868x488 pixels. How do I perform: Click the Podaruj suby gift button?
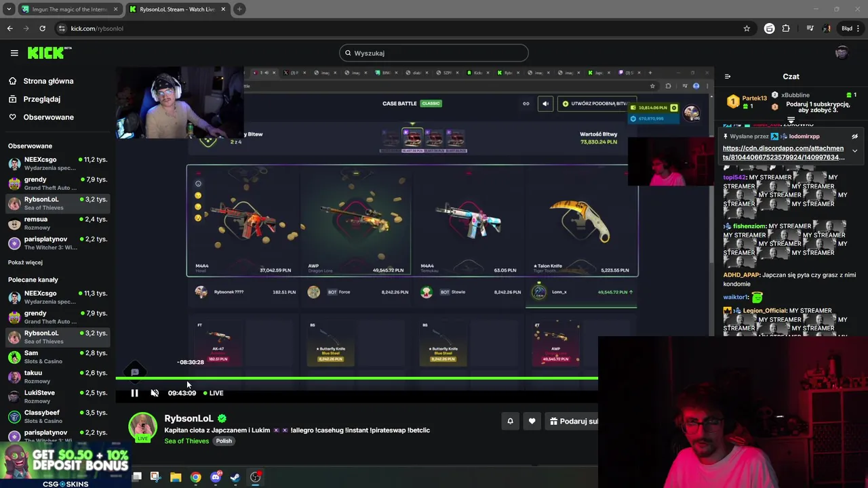pos(573,421)
